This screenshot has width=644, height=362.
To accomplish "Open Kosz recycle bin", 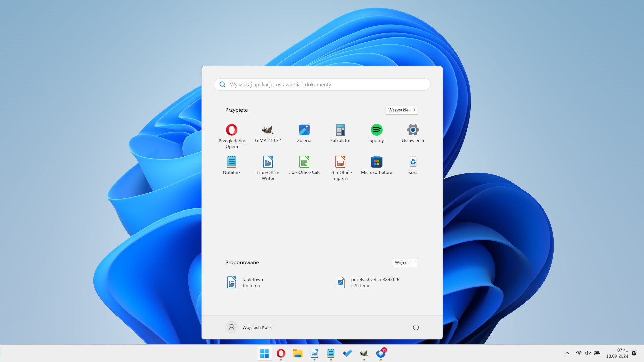I will click(413, 165).
